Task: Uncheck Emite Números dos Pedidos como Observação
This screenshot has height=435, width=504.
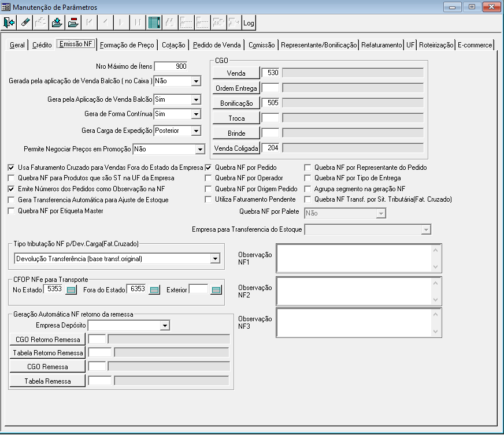Action: coord(11,189)
